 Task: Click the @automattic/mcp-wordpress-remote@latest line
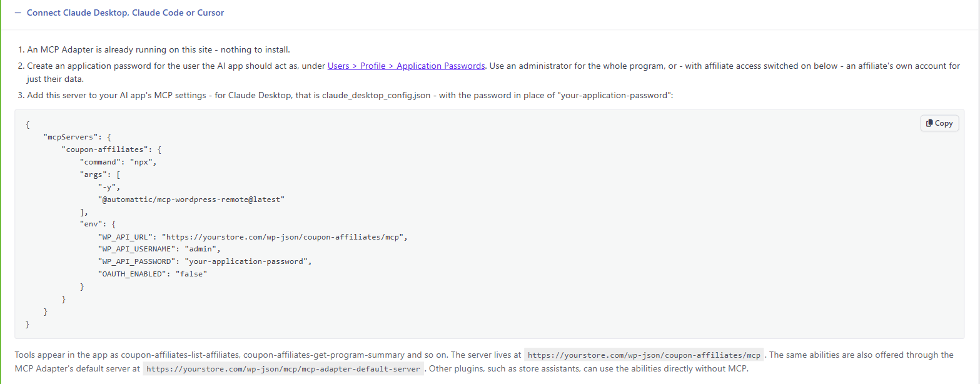pyautogui.click(x=191, y=200)
